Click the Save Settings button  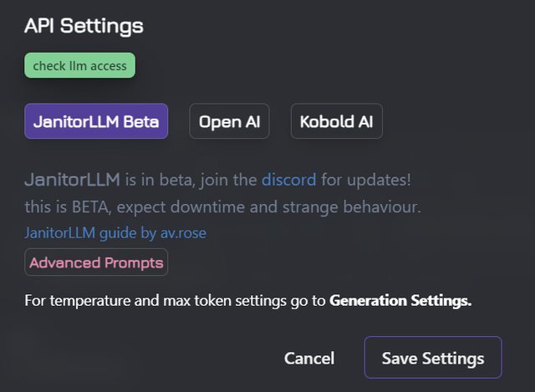tap(432, 358)
